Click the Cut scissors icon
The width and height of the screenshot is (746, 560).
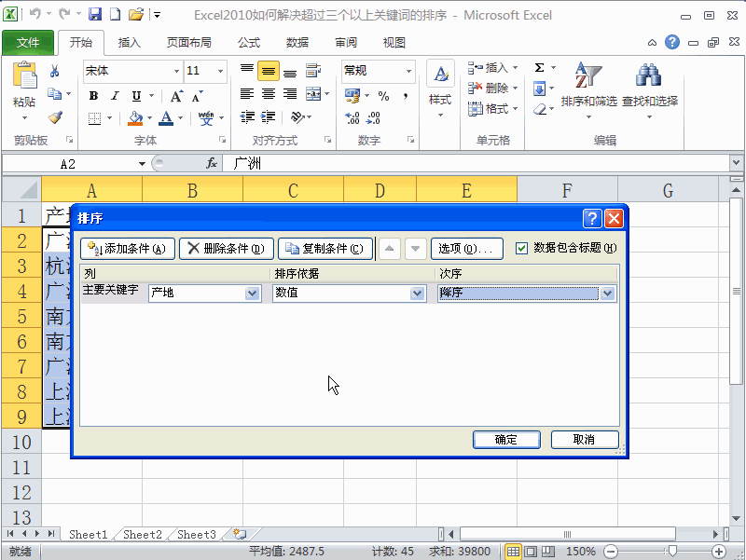(54, 72)
